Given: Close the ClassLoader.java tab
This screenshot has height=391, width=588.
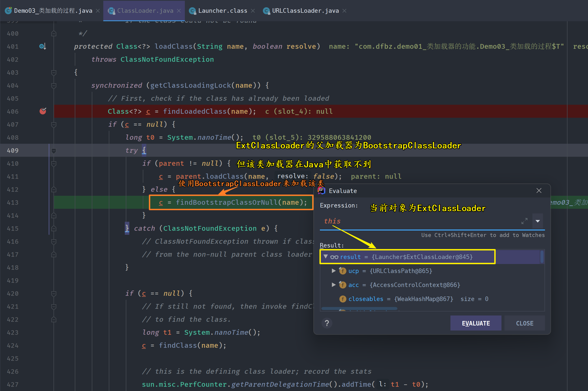Looking at the screenshot, I should click(179, 11).
